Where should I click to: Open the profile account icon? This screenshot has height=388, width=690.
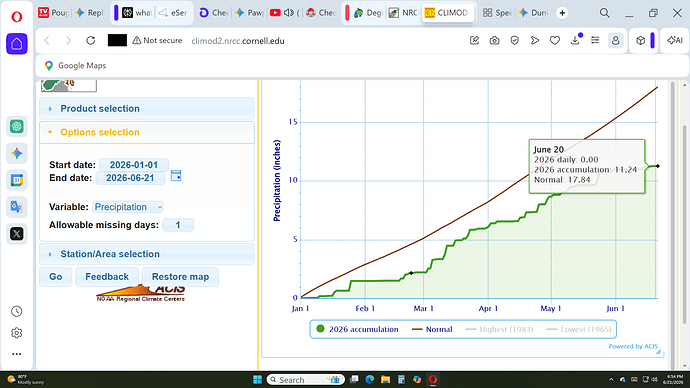[616, 40]
